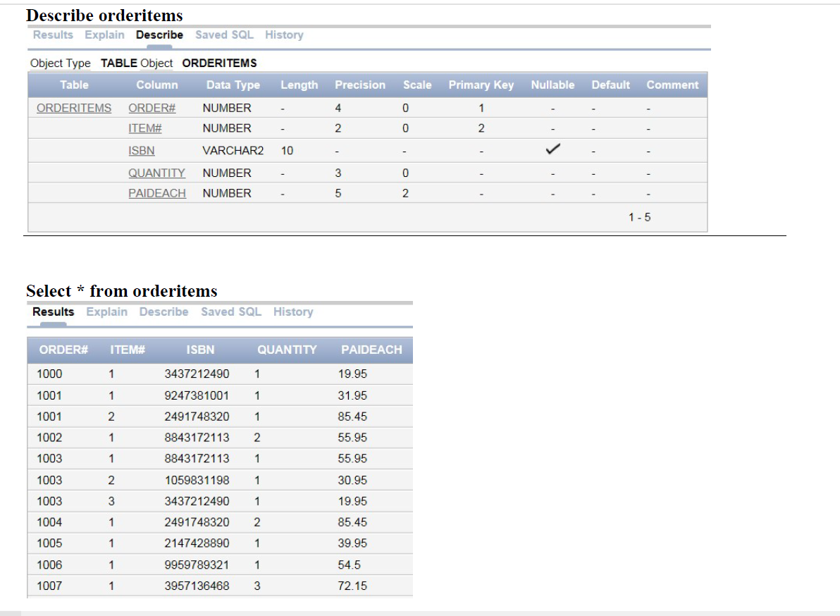
Task: Click ISBN 9247381001 cell
Action: tap(197, 396)
